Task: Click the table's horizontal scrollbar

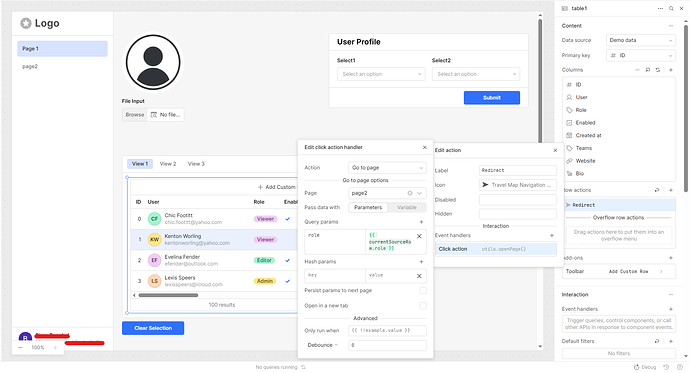Action: coord(168,296)
